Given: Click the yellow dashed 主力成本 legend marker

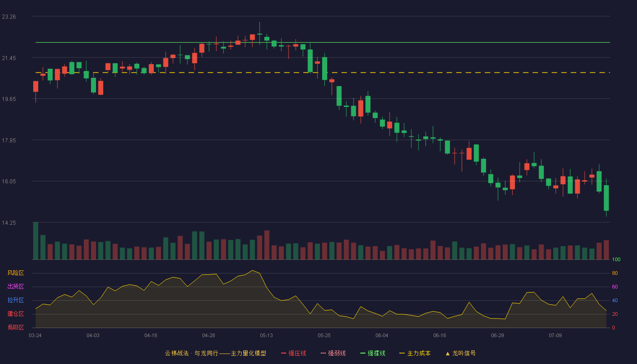Looking at the screenshot, I should point(402,353).
